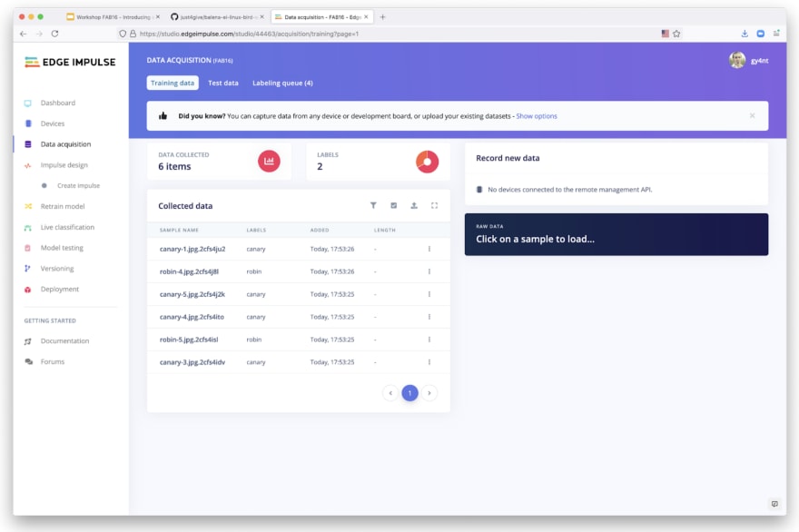Open Impulse design section
Screen dimensions: 799x532
pyautogui.click(x=64, y=165)
